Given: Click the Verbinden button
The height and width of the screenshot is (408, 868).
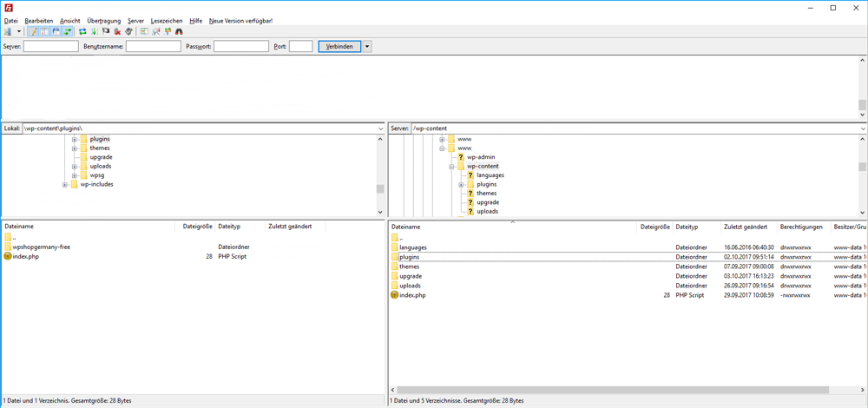Looking at the screenshot, I should (340, 47).
